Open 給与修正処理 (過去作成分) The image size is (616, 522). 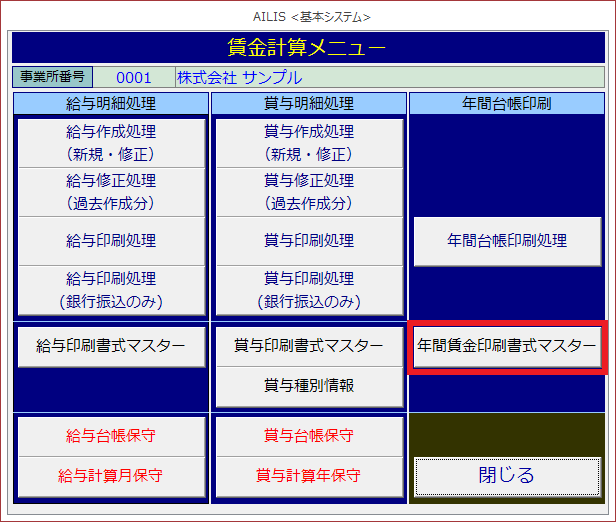(x=111, y=191)
